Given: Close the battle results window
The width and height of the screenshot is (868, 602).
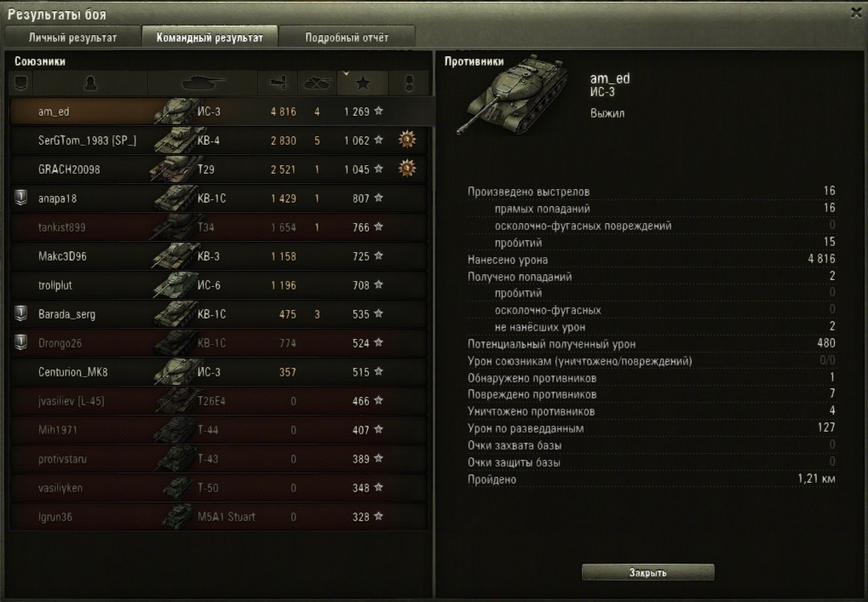Looking at the screenshot, I should (x=856, y=13).
